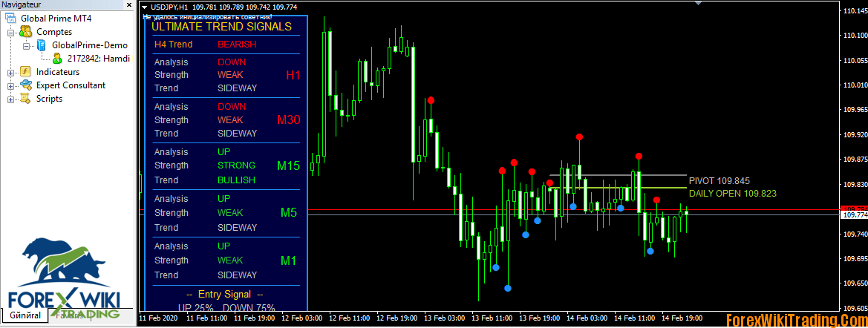This screenshot has height=328, width=868.
Task: Click the red M30 timeframe label
Action: [288, 119]
